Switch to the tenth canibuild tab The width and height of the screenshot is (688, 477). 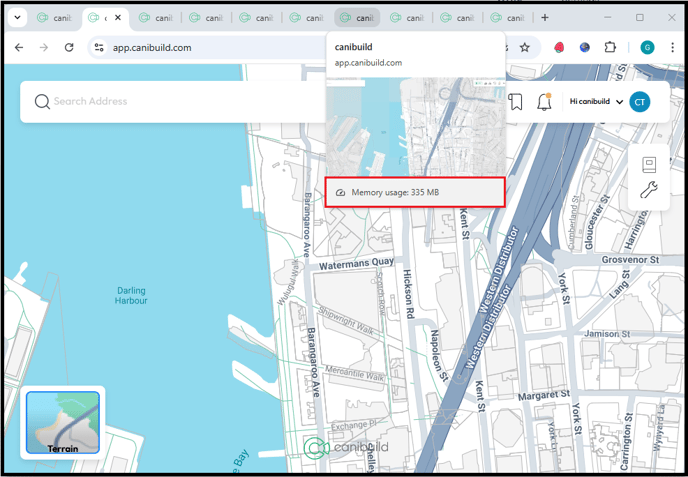click(508, 18)
